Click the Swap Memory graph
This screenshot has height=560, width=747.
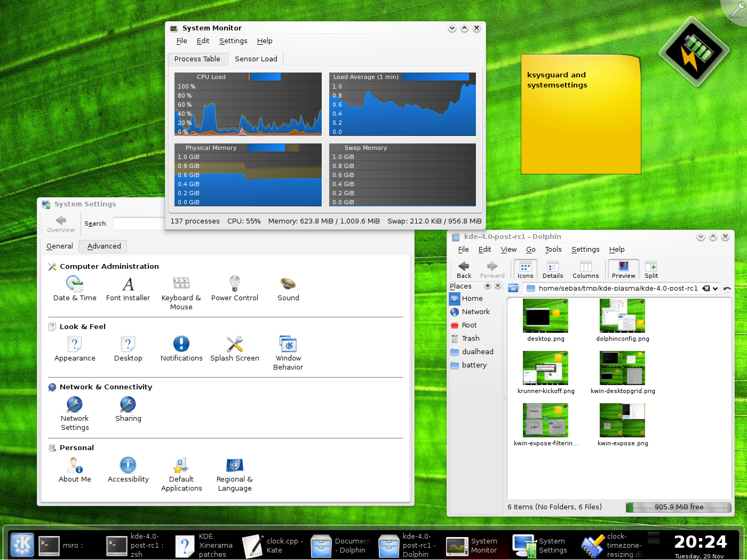402,175
